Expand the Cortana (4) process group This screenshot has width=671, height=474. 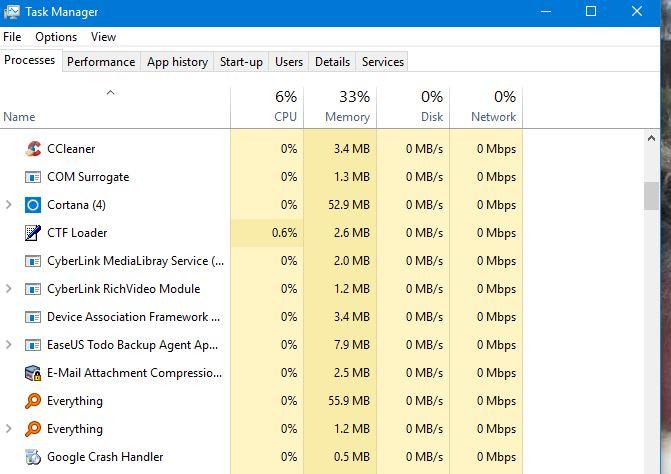point(9,205)
